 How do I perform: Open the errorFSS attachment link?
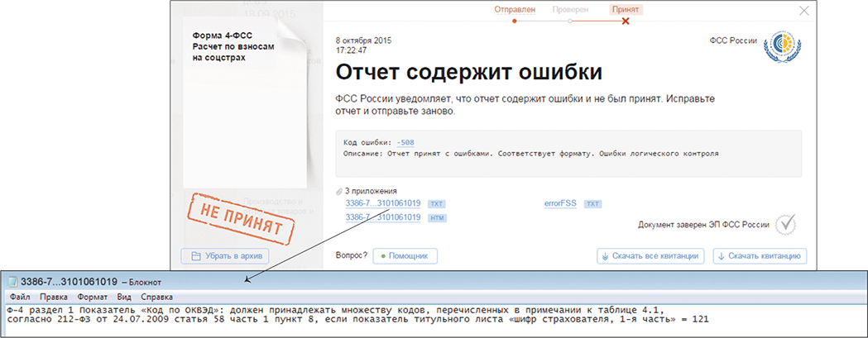[x=561, y=202]
